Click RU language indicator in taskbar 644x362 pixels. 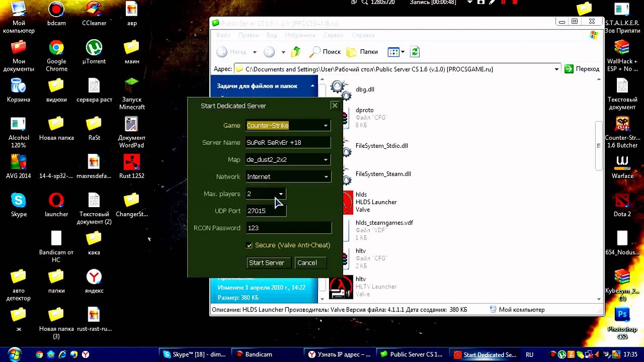click(529, 354)
